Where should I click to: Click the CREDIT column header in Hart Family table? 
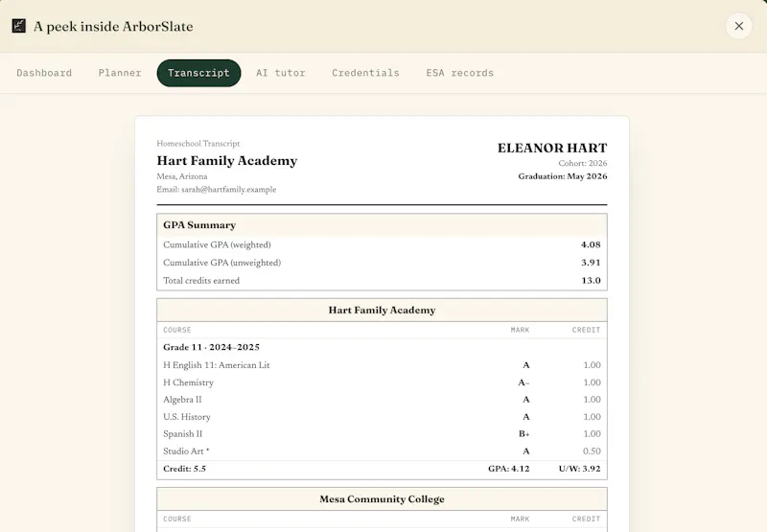586,330
